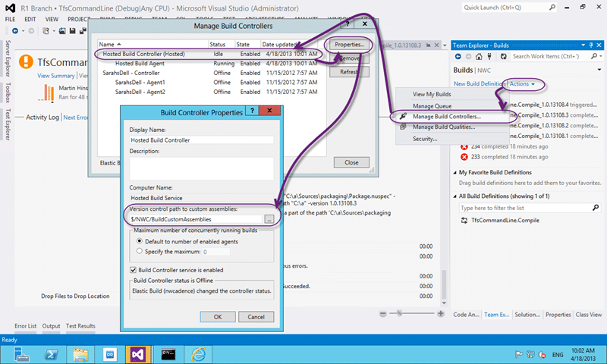Click the Open File toolbar icon
607x364 pixels.
[x=62, y=31]
